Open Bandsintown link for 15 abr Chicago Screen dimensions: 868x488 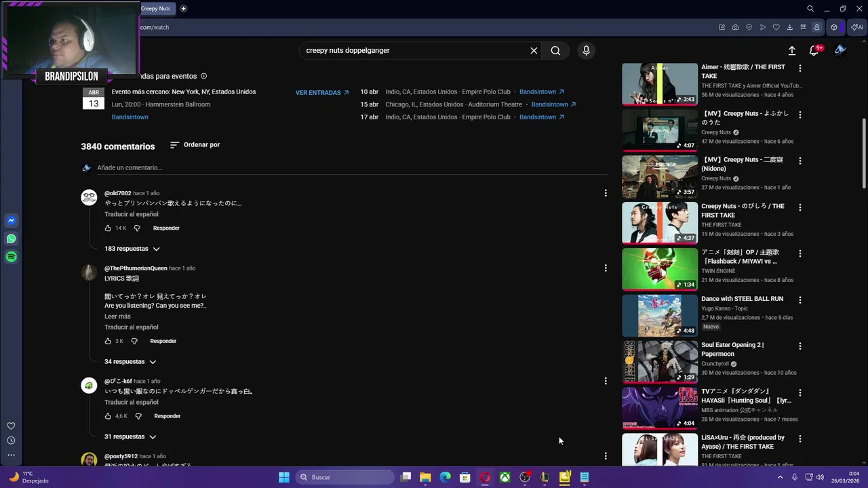553,104
